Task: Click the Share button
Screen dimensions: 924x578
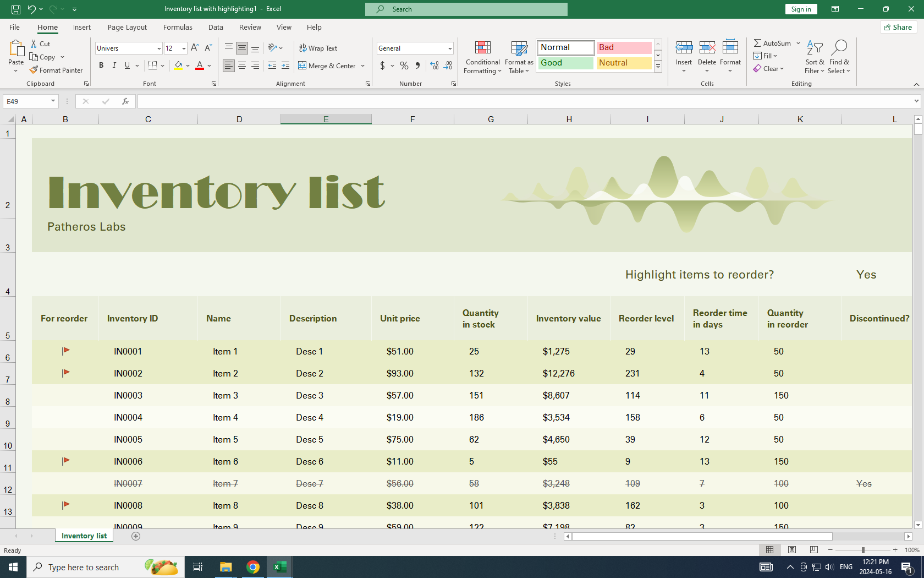Action: pos(898,27)
